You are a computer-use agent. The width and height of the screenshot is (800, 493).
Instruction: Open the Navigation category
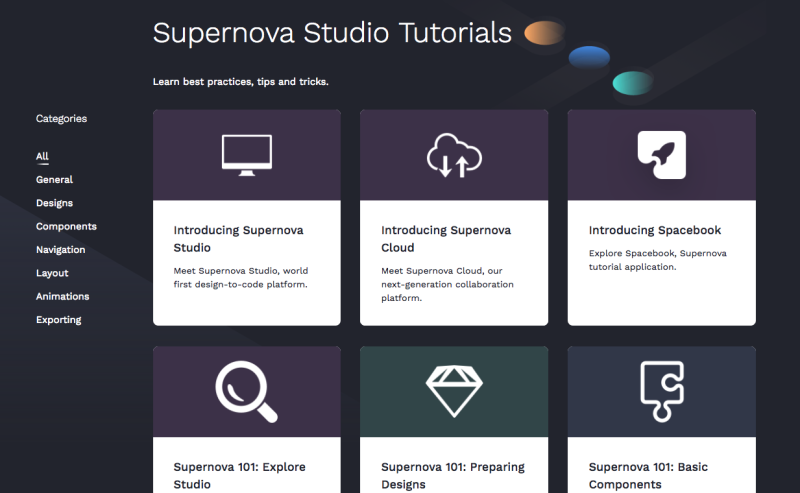tap(61, 250)
